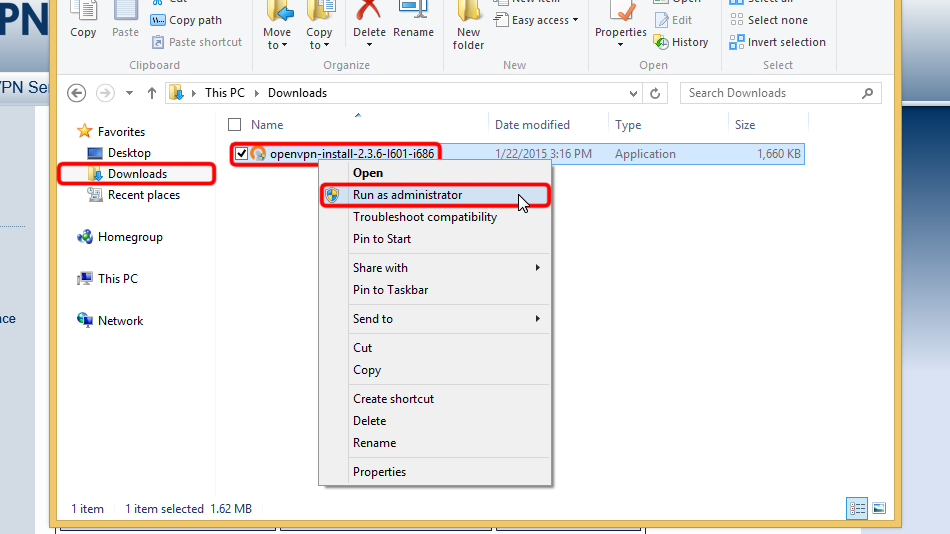Click Paste shortcut button
The height and width of the screenshot is (534, 950).
click(x=197, y=42)
